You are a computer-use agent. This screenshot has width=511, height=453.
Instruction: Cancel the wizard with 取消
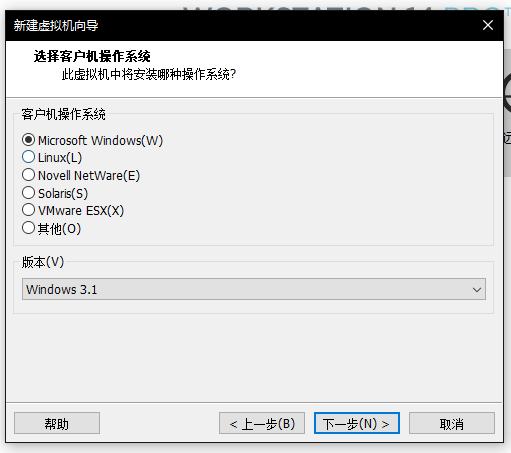coord(452,423)
